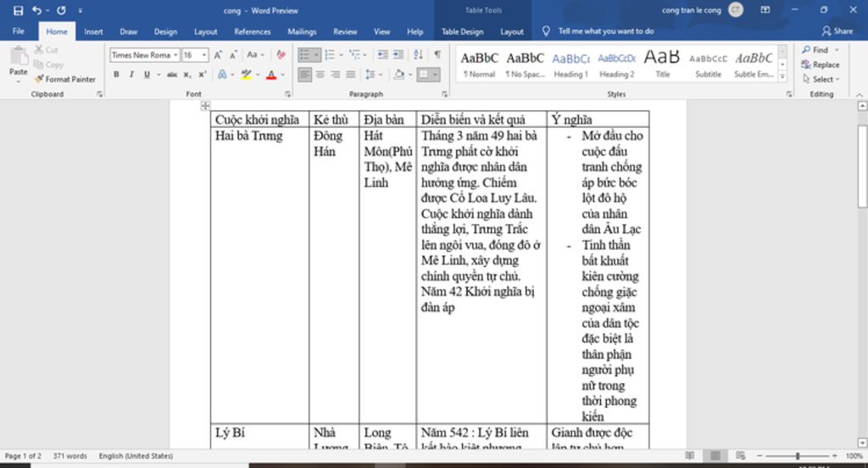This screenshot has height=468, width=868.
Task: Open the Table Design tab
Action: (x=462, y=31)
